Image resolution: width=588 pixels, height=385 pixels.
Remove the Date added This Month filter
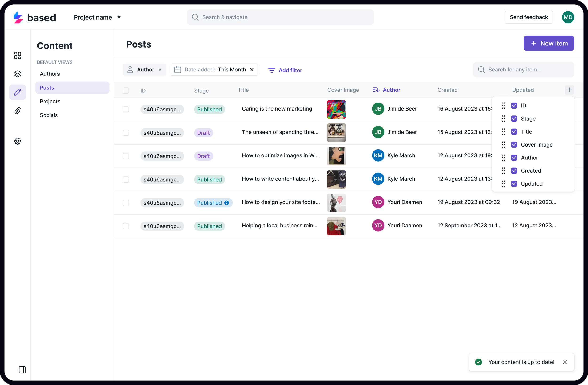click(x=252, y=70)
